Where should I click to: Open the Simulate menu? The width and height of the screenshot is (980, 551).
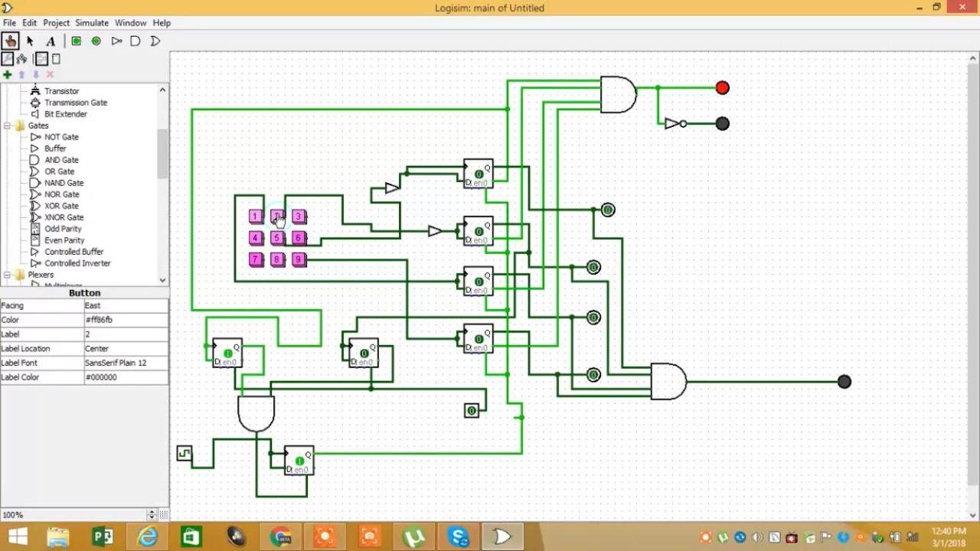click(91, 22)
